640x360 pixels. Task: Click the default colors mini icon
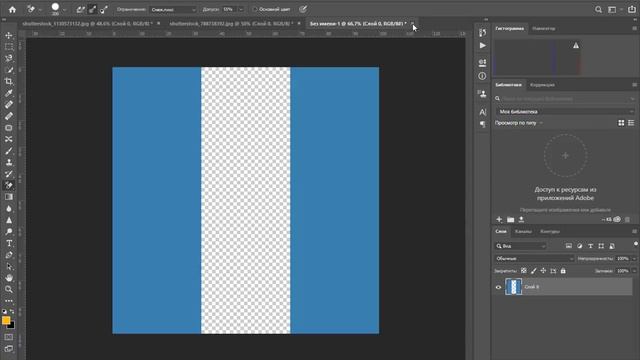(4, 311)
